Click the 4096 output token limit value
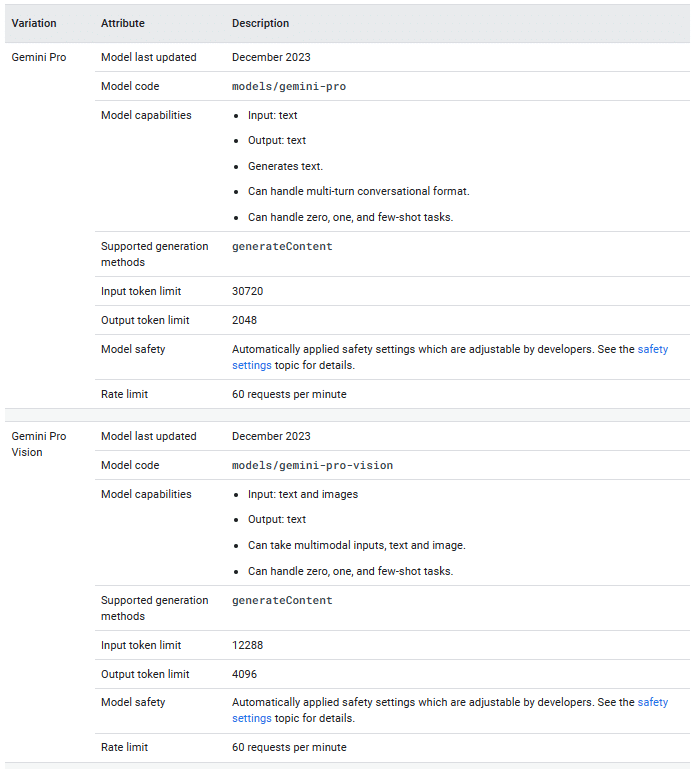 244,675
